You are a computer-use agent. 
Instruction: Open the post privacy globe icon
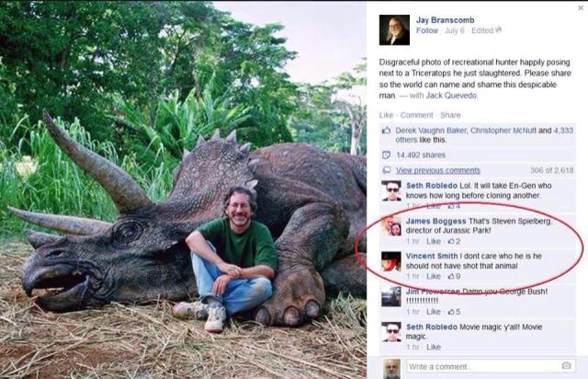[x=499, y=30]
